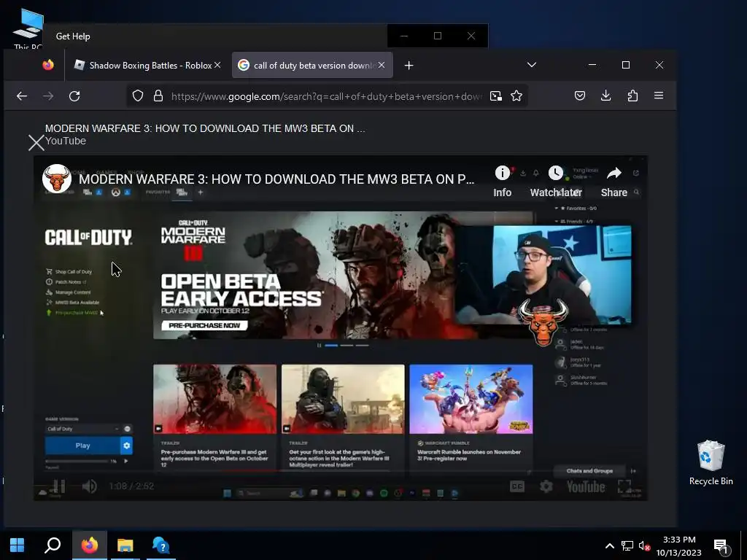747x560 pixels.
Task: Click the YouTube source label under title
Action: click(x=66, y=141)
